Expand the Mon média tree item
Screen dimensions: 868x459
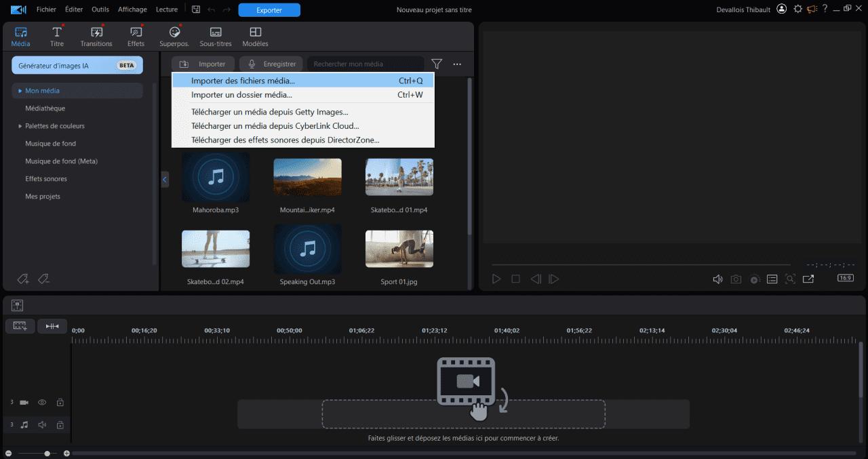point(20,91)
